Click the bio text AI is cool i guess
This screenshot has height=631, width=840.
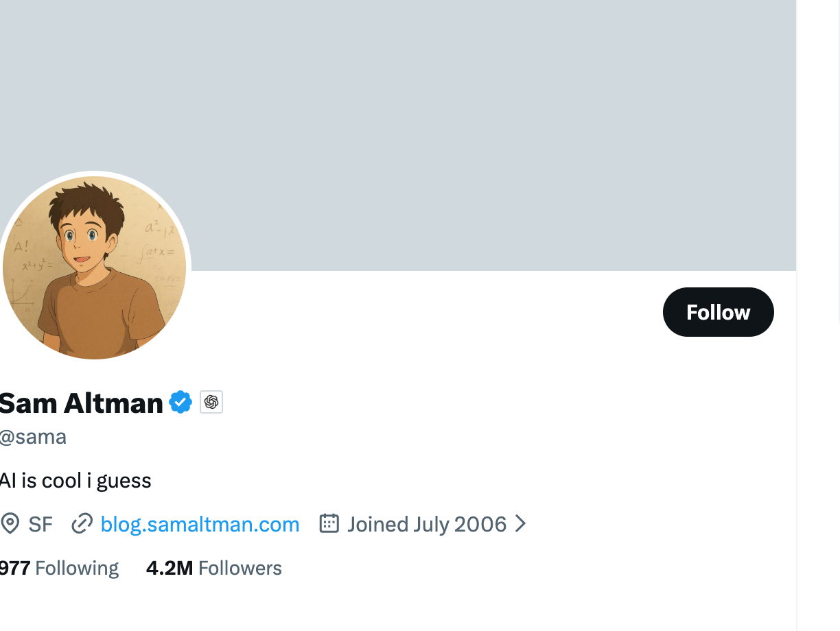[x=75, y=480]
